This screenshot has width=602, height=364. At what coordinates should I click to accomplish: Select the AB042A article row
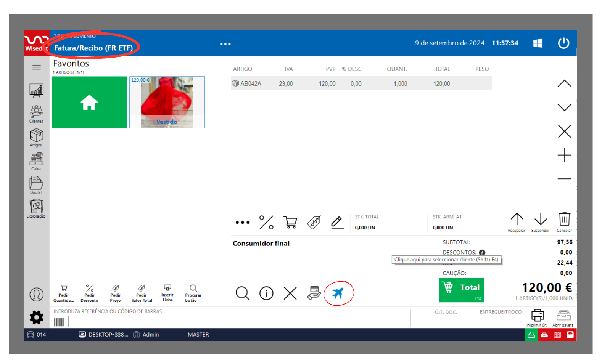click(x=361, y=83)
